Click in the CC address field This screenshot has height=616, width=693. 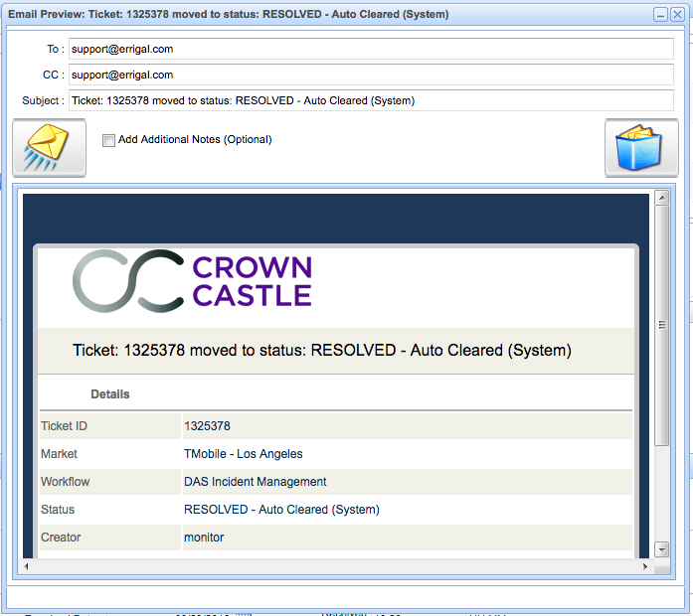(x=370, y=75)
